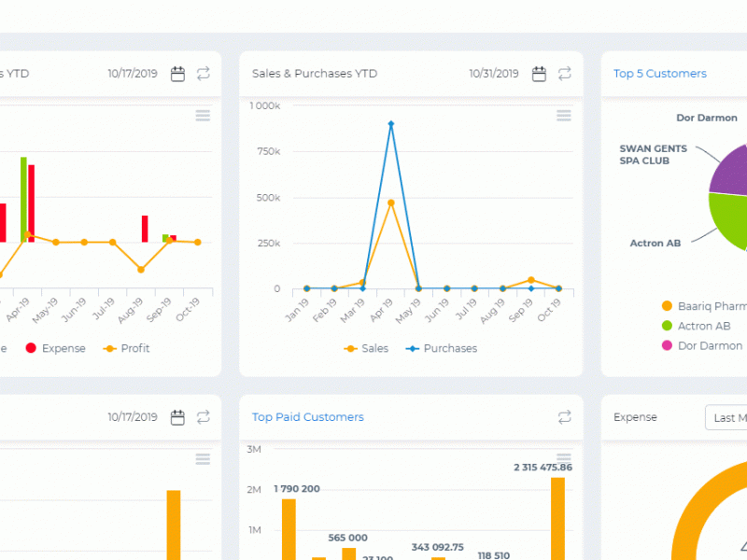747x560 pixels.
Task: Click the Aug-19 profit data point
Action: point(141,270)
